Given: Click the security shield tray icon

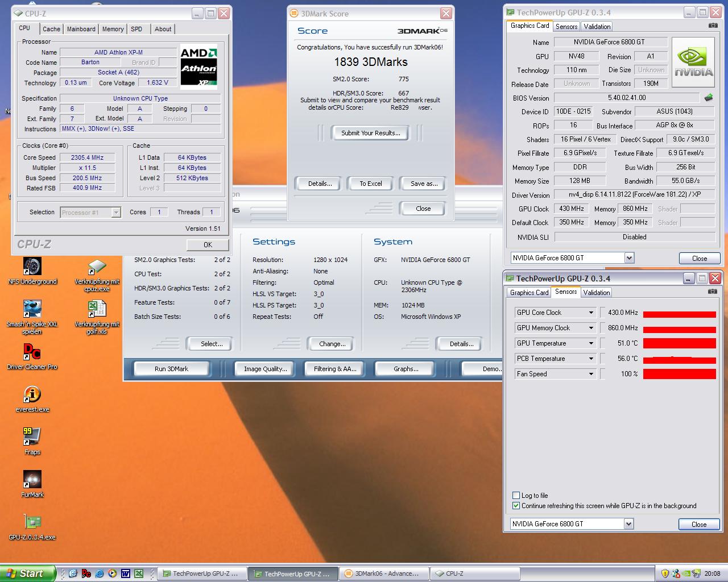Looking at the screenshot, I should tap(665, 573).
